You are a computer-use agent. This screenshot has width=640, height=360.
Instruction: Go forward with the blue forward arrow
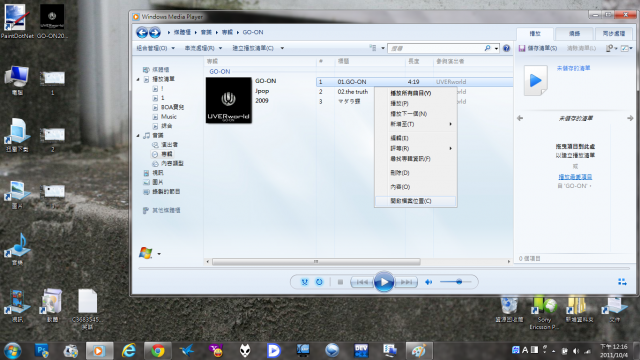coord(155,32)
